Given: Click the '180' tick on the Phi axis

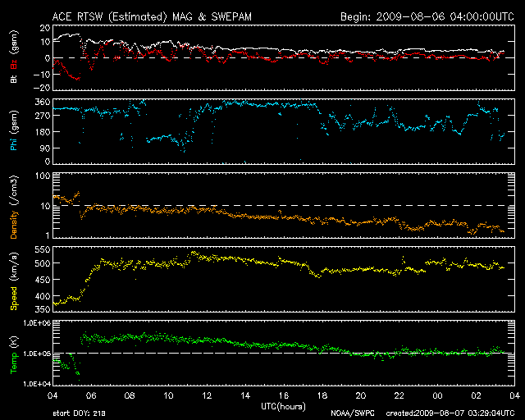Looking at the screenshot, I should [x=42, y=132].
